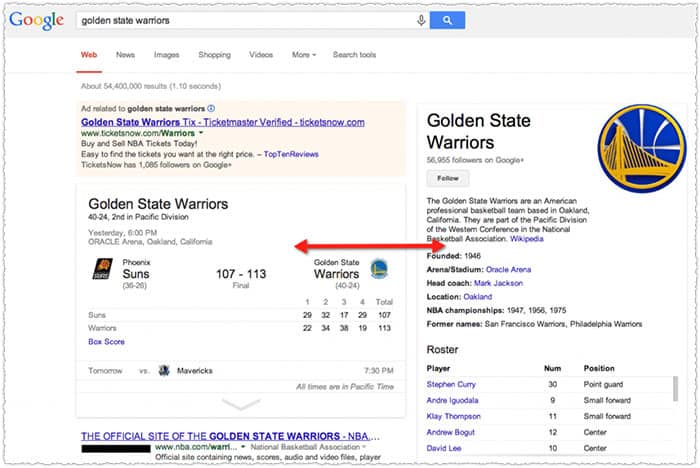Open Andre Iguodala roster link
This screenshot has height=468, width=700.
coord(452,401)
